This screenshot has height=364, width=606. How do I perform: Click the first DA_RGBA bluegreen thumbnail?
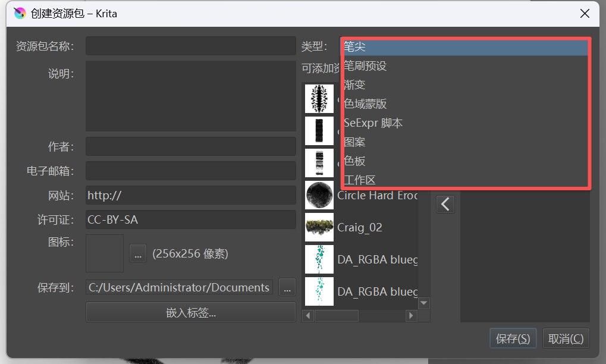[x=319, y=259]
